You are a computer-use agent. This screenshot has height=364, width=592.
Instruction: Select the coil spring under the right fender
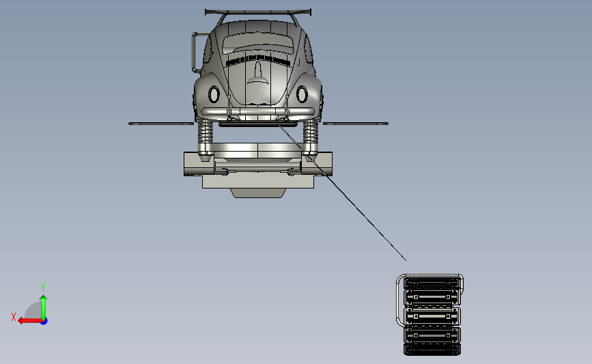pyautogui.click(x=311, y=131)
